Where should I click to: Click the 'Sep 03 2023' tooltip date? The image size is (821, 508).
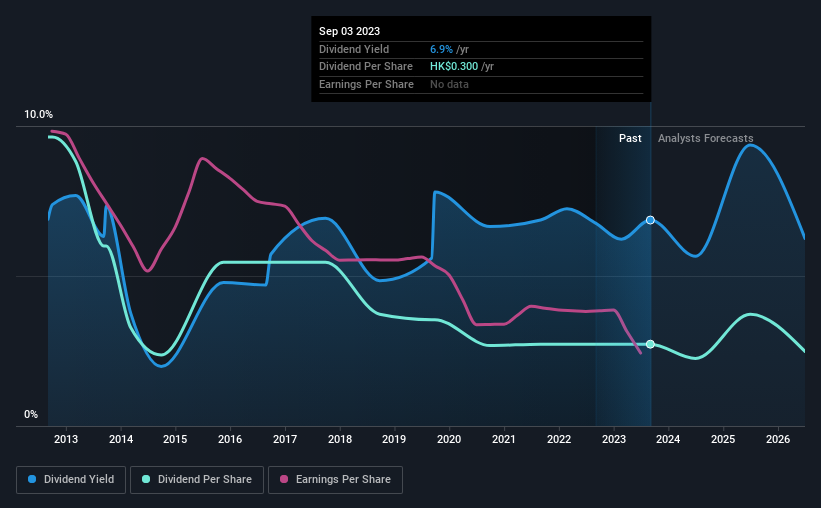coord(349,31)
